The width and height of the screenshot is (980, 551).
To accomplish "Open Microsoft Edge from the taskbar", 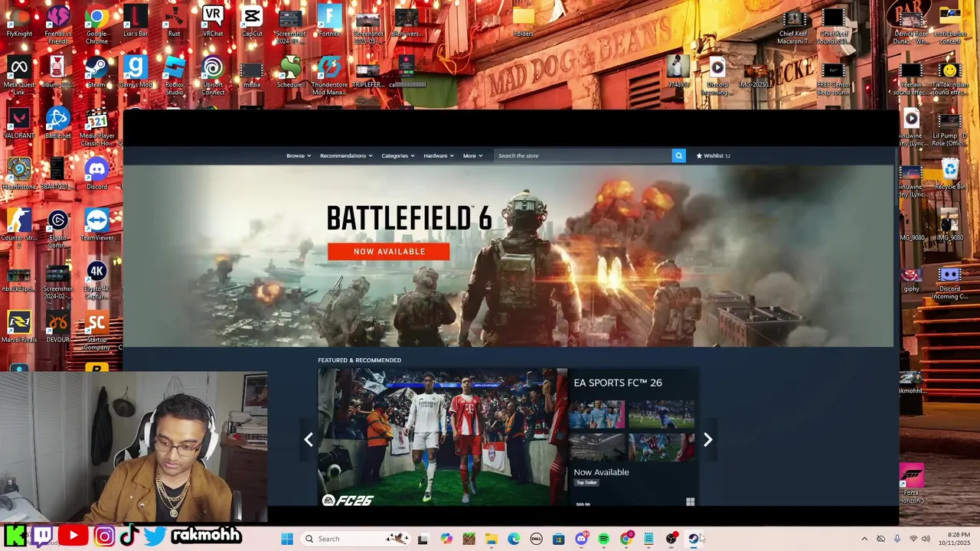I will tap(514, 539).
